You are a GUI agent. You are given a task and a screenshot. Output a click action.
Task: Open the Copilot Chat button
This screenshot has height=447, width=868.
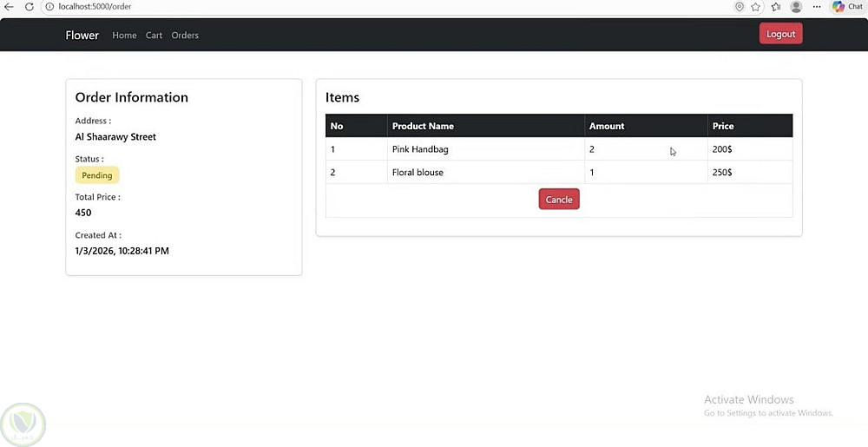point(848,7)
